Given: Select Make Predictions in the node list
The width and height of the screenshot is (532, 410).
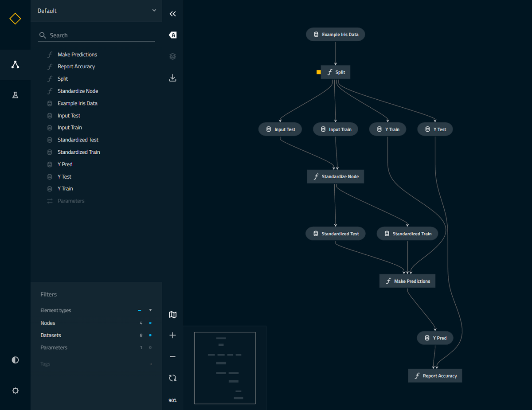Looking at the screenshot, I should [x=77, y=55].
